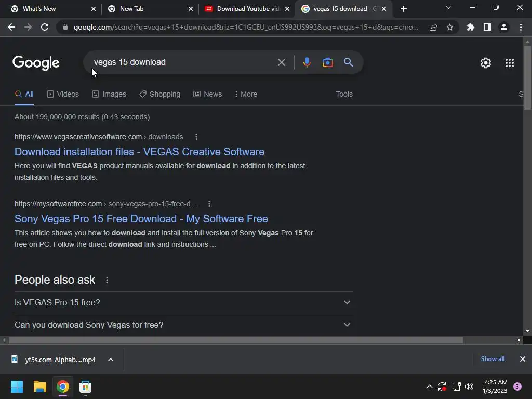Reload the current page
The image size is (532, 399).
(45, 27)
